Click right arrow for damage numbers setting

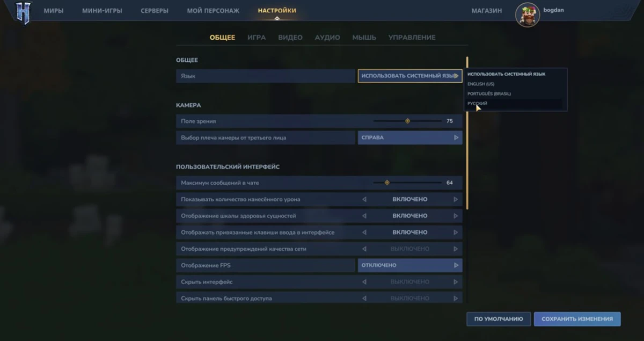(456, 199)
